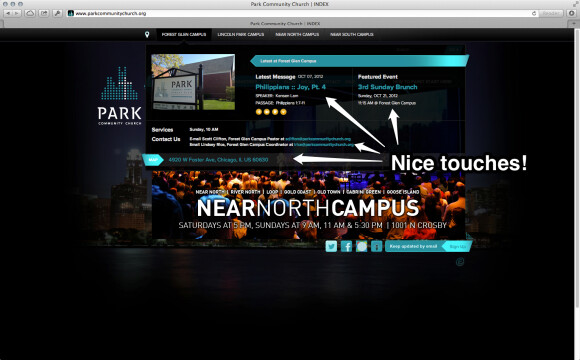Viewport: 580px width, 360px height.
Task: Click the browser address bar URL field
Action: 301,13
